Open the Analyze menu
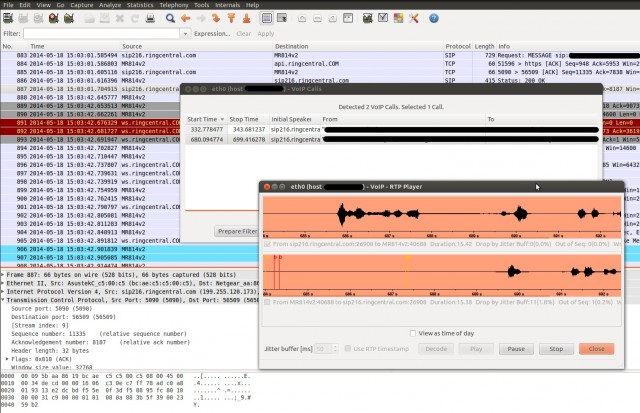 point(110,5)
